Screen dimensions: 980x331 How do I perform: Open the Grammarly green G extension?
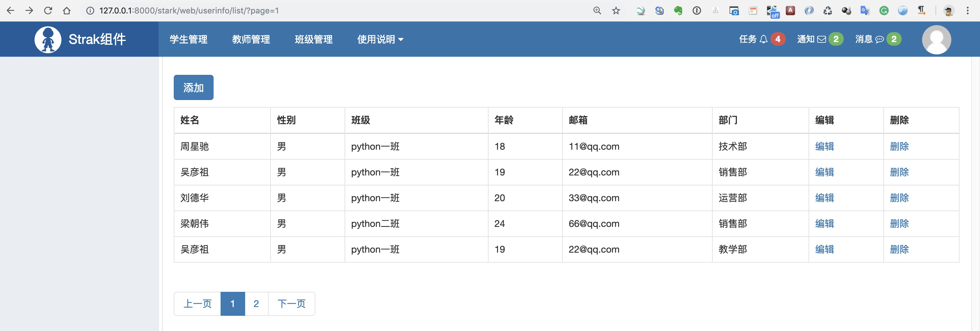[x=884, y=11]
